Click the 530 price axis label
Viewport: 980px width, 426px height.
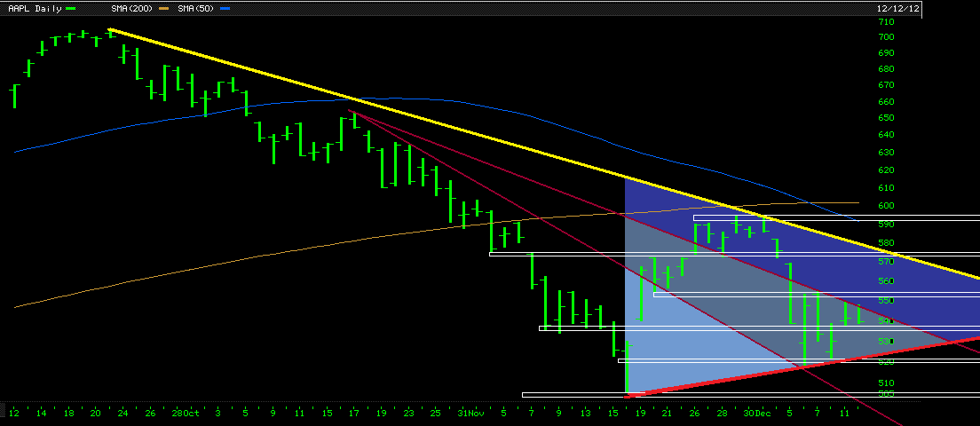click(x=886, y=342)
